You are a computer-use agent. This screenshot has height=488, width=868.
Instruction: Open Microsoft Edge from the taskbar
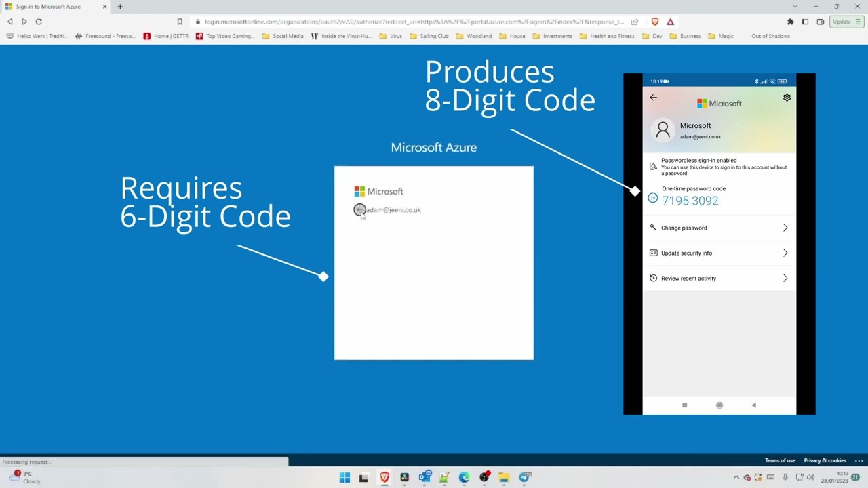(x=464, y=478)
